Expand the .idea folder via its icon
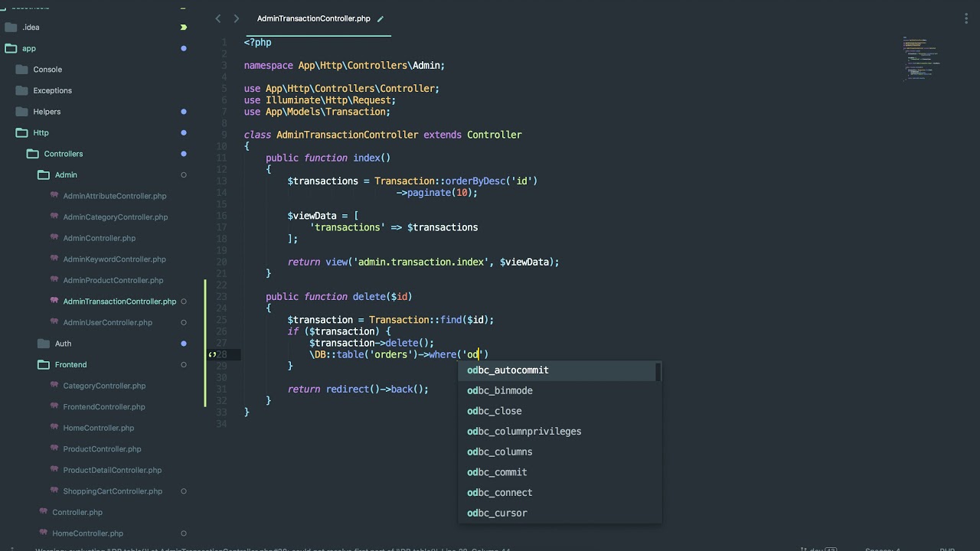This screenshot has height=551, width=980. click(x=11, y=27)
